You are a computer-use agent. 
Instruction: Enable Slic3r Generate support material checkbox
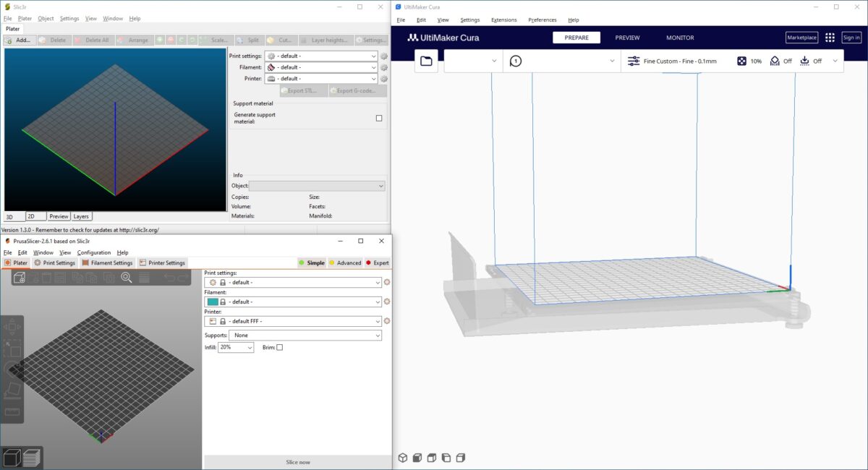[379, 118]
